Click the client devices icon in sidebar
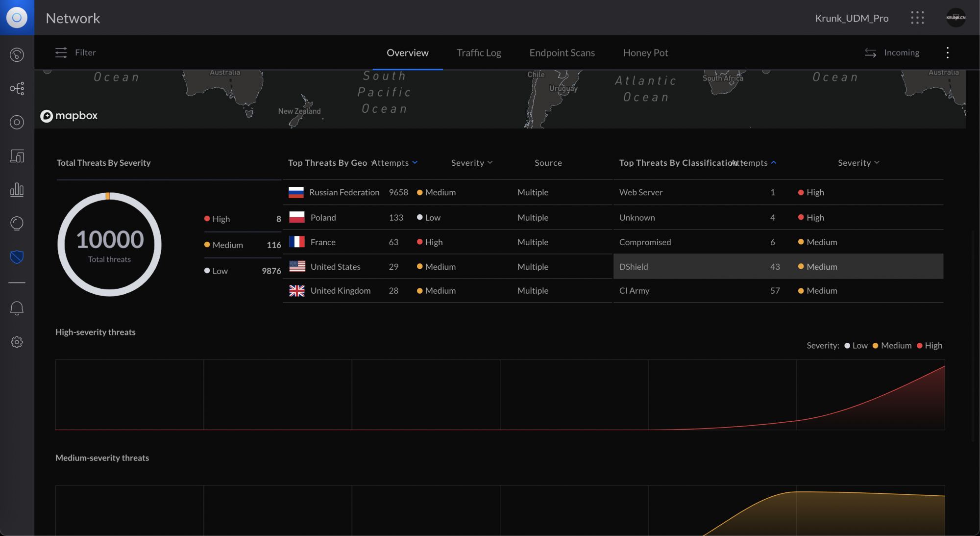The height and width of the screenshot is (536, 980). 17,156
